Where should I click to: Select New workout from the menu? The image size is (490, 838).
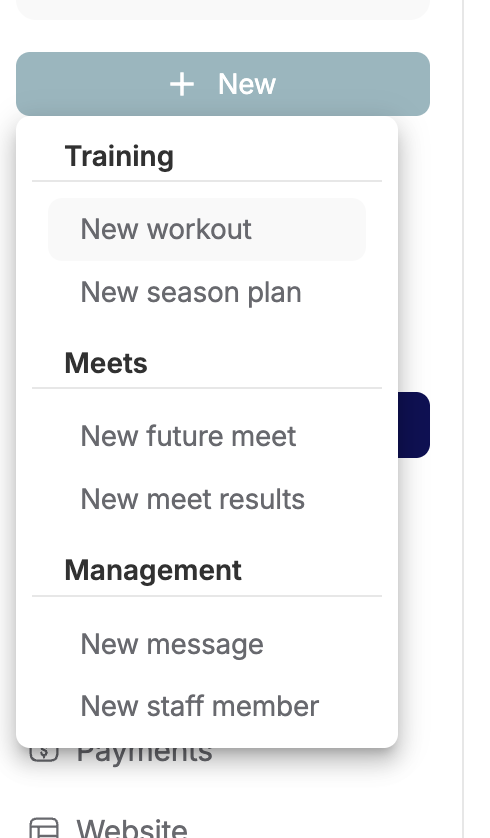pos(207,229)
